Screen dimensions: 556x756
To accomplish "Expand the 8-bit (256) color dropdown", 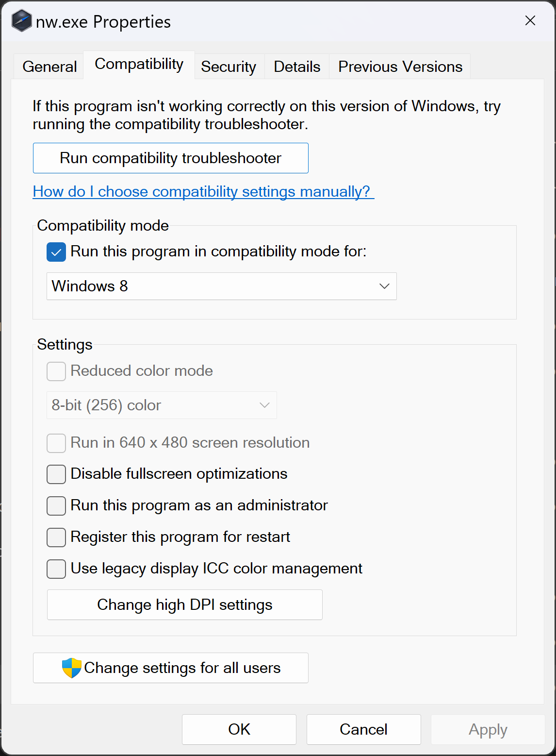I will (162, 405).
